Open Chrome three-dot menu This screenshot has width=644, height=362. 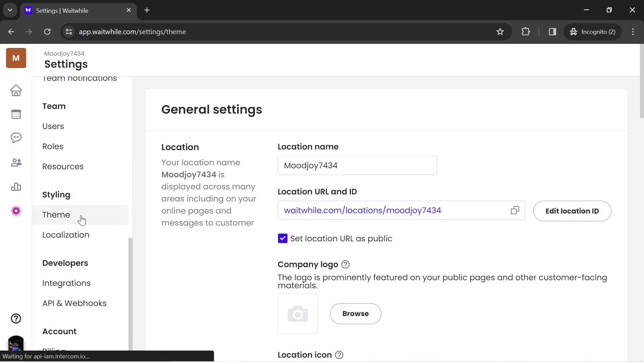[633, 32]
